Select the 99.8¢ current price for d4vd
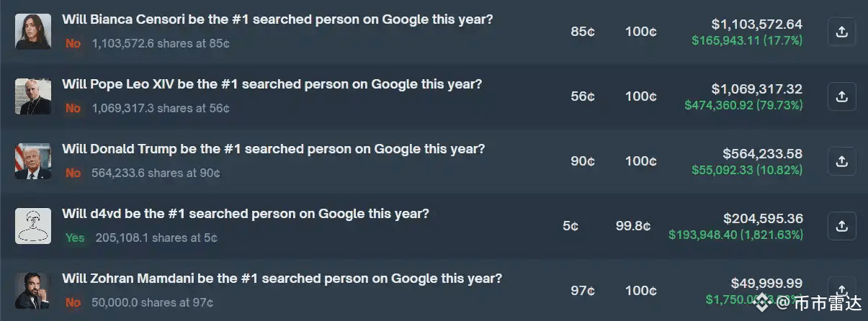Viewport: 868px width, 321px height. point(633,226)
